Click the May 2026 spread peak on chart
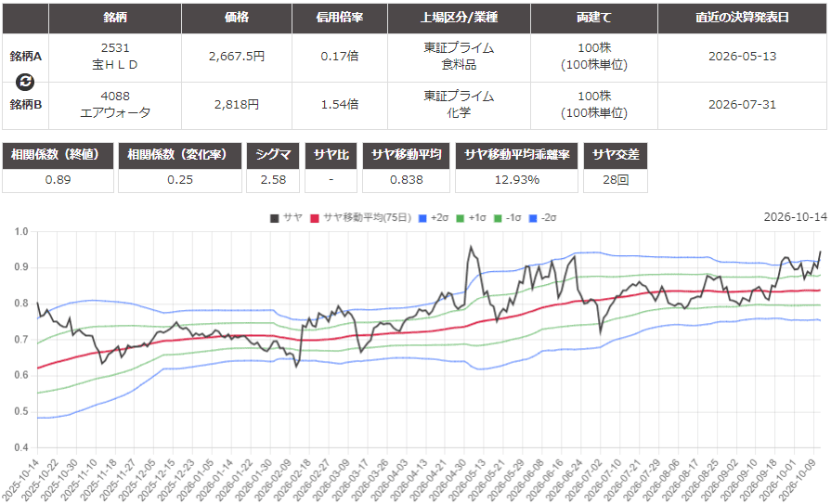Image resolution: width=831 pixels, height=504 pixels. coord(470,247)
